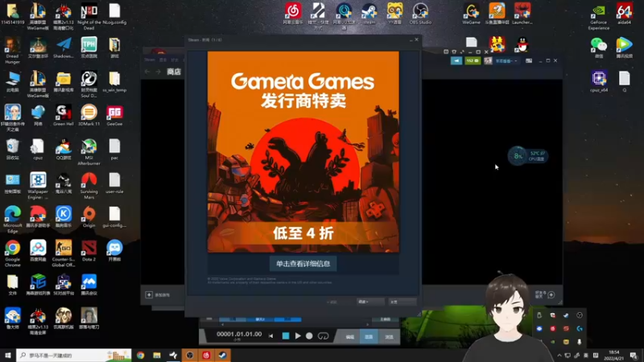Open the Windows notification center icon
Screen dimensions: 644x362
634,356
